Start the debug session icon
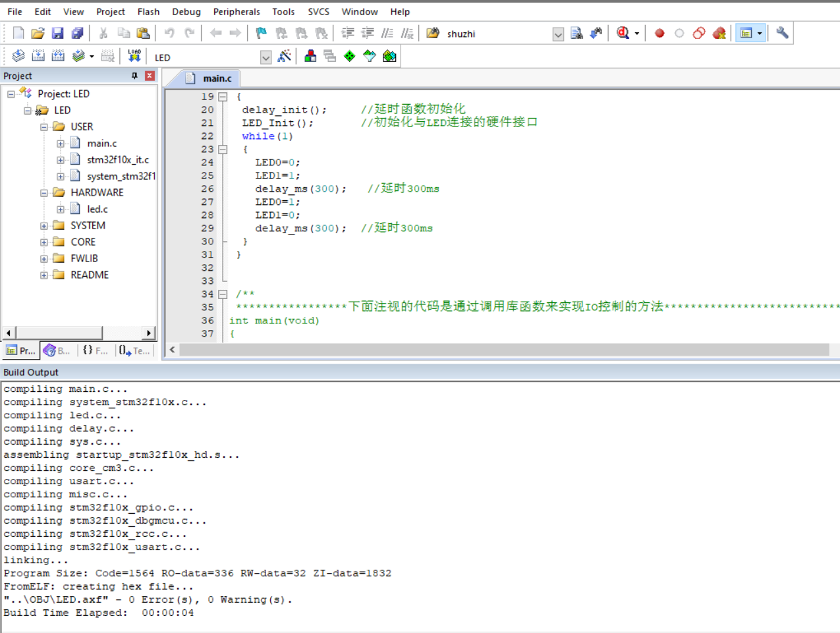 tap(623, 33)
